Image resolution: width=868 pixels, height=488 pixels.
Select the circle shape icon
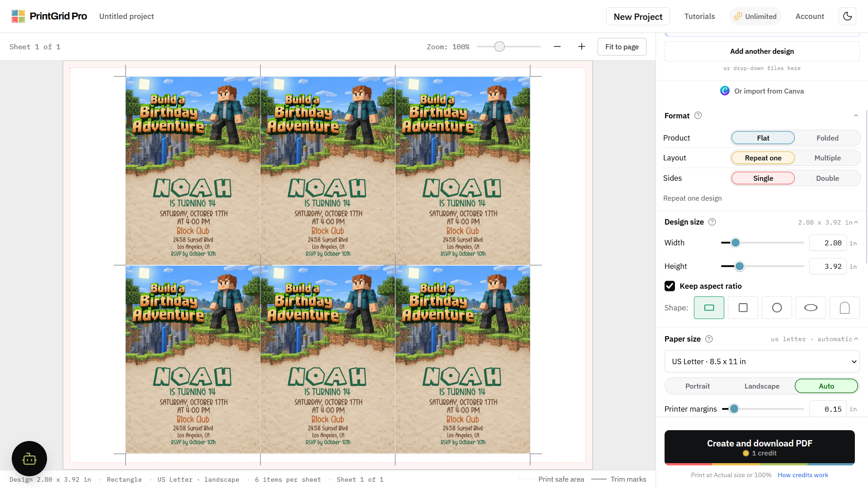pyautogui.click(x=777, y=308)
